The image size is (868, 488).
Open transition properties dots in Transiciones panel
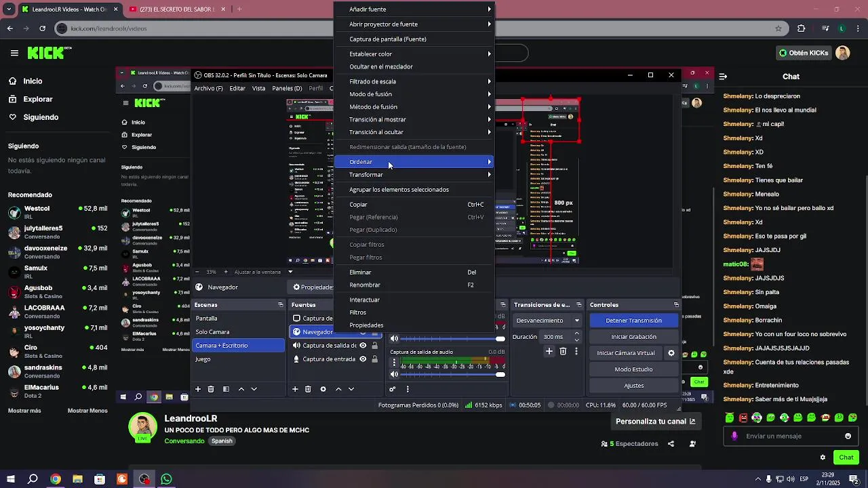tap(576, 351)
